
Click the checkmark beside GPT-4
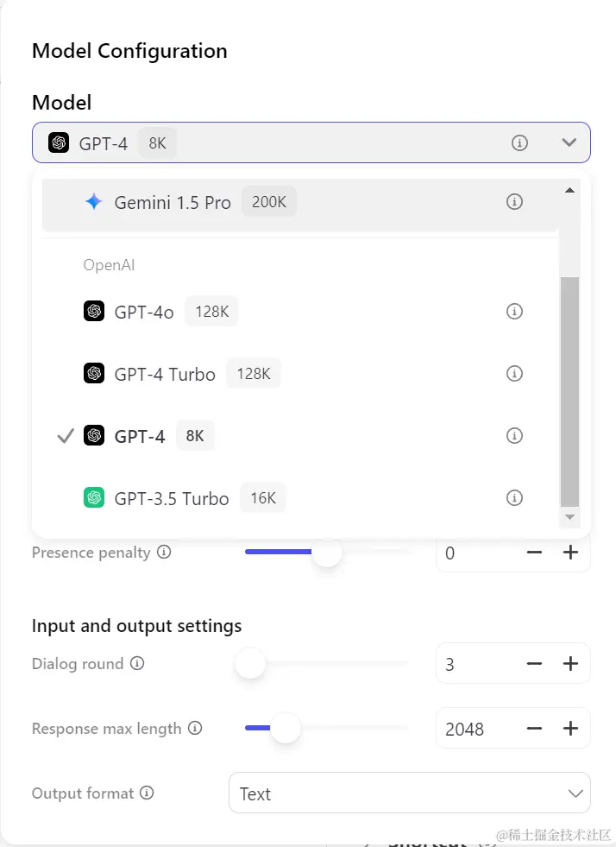(x=65, y=435)
